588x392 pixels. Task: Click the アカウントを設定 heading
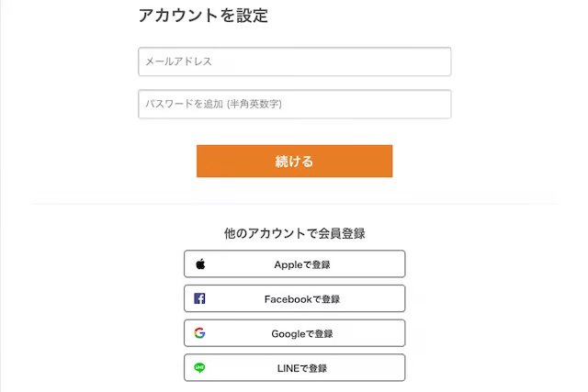(203, 16)
